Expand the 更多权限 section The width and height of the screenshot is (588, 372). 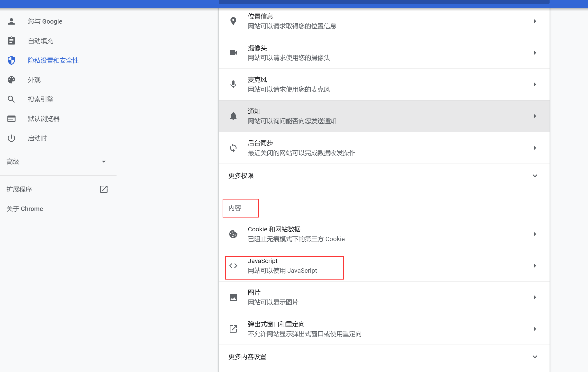[x=535, y=176]
